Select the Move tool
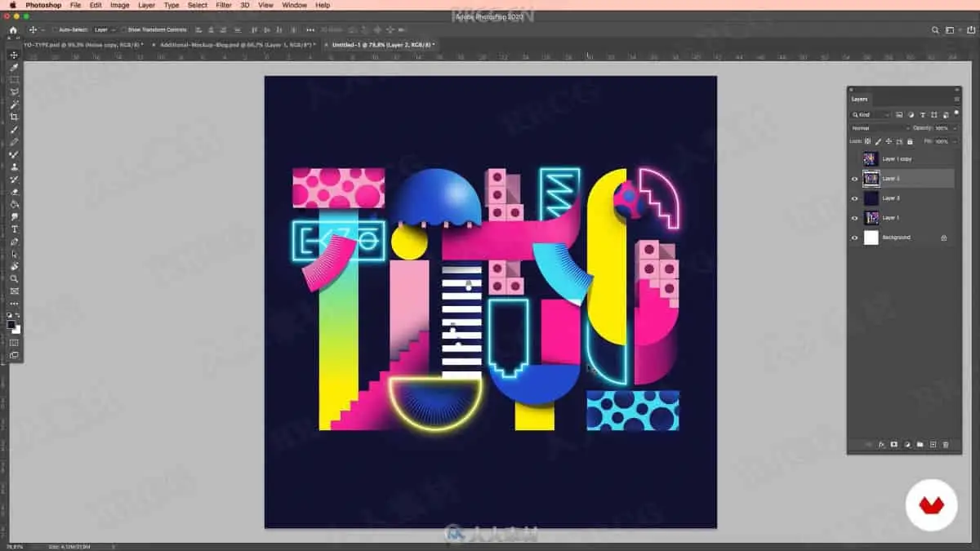 14,55
